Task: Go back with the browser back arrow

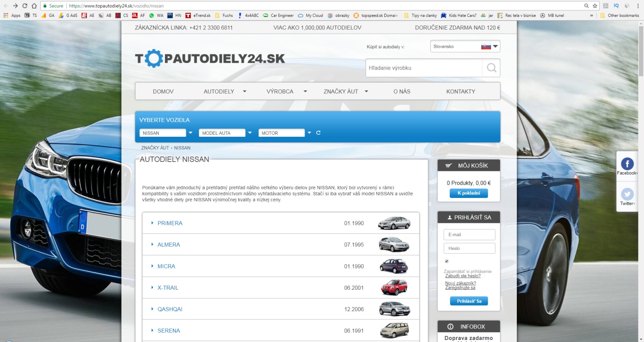Action: (6, 6)
